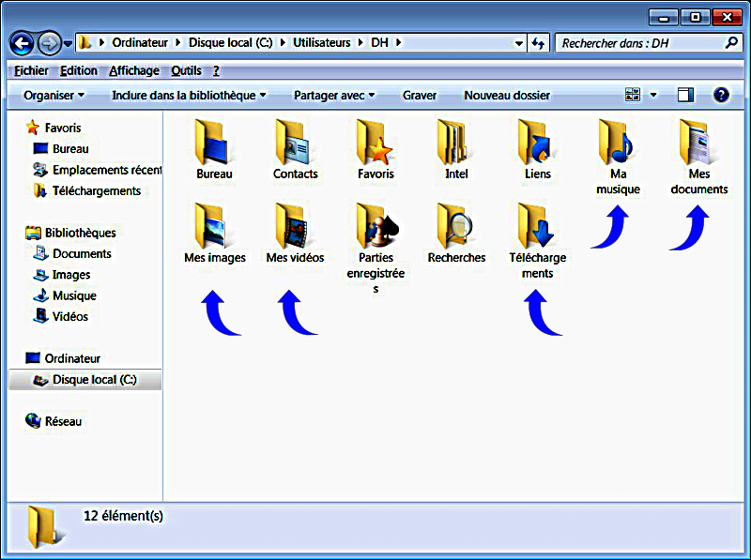
Task: Go to Ordinateur in the breadcrumb
Action: click(140, 42)
